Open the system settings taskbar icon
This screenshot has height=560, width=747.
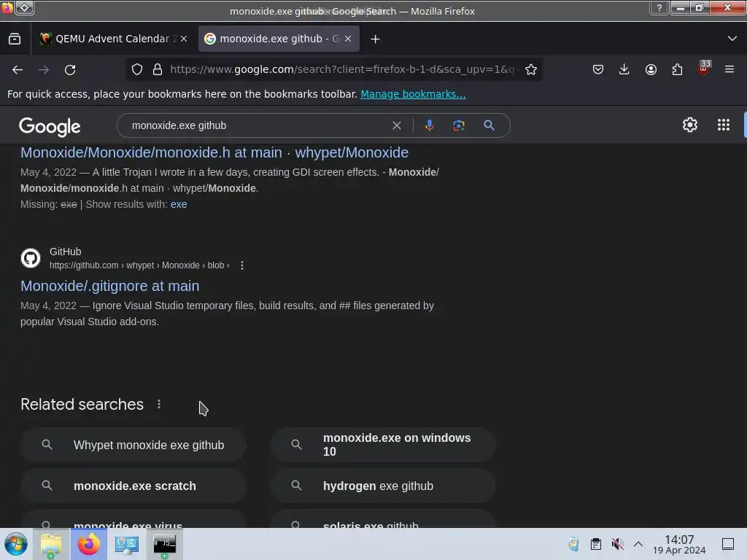(x=127, y=544)
